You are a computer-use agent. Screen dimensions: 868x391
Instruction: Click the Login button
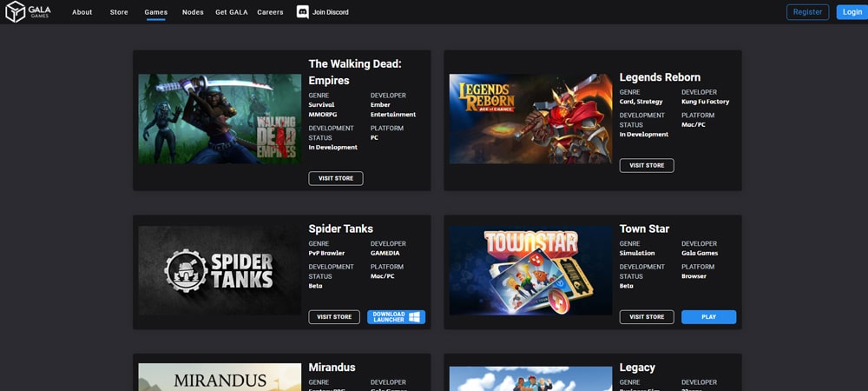click(x=852, y=12)
